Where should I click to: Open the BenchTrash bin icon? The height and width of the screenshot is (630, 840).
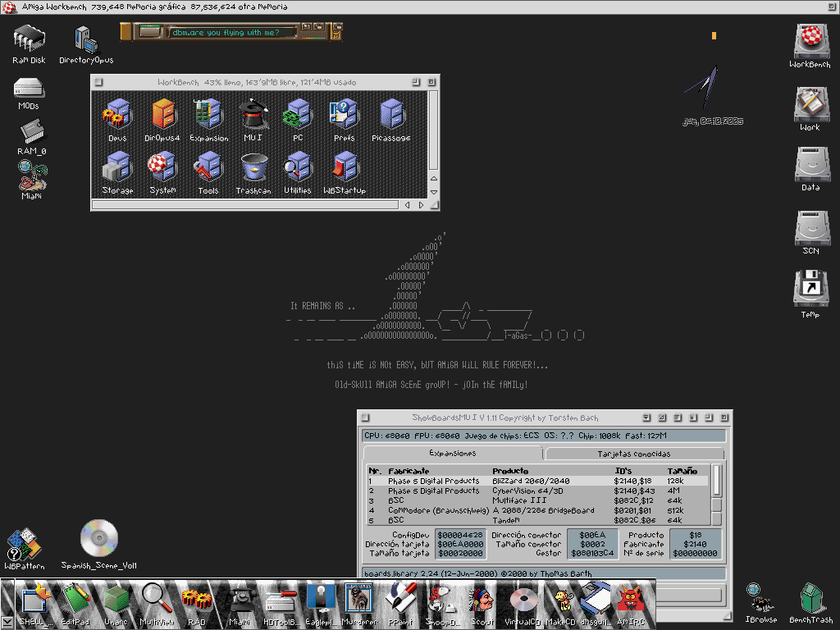811,603
